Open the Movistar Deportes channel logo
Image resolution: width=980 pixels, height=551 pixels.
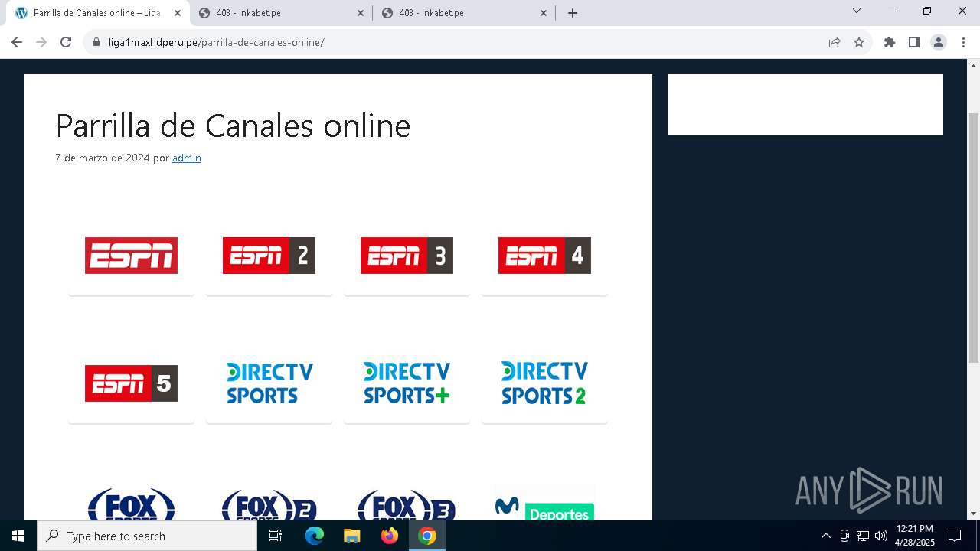point(544,503)
